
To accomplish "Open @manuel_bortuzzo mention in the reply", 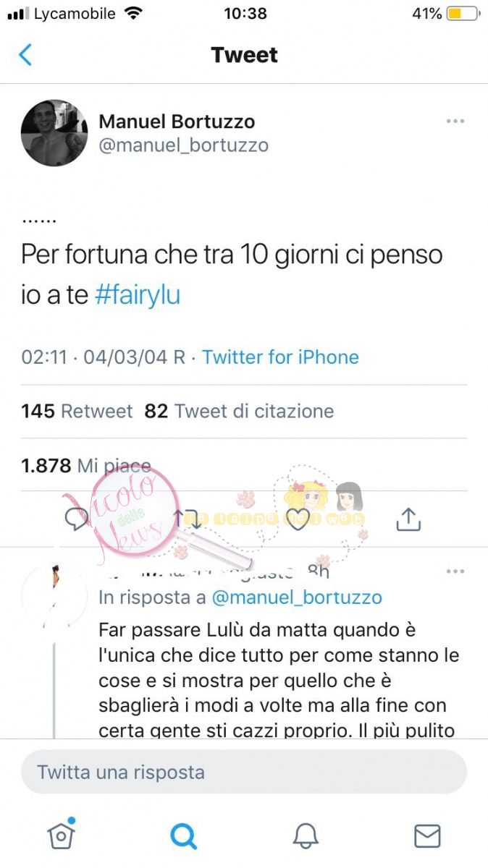I will click(x=297, y=597).
